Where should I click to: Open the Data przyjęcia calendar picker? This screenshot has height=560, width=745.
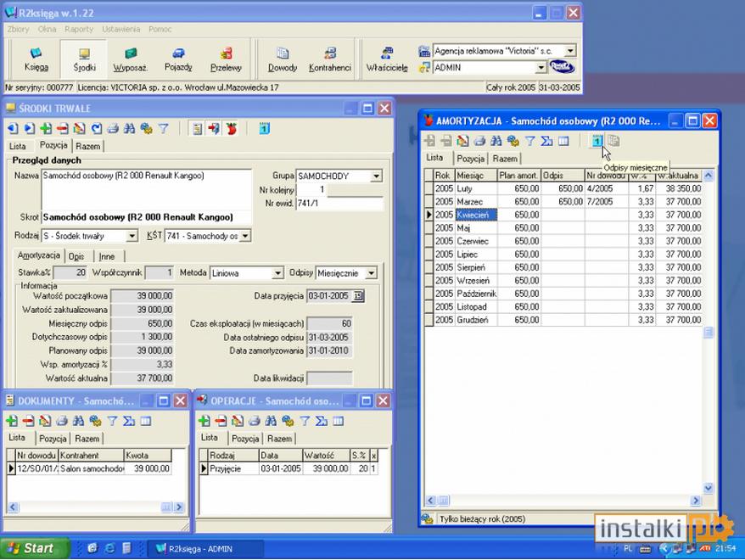click(x=358, y=296)
